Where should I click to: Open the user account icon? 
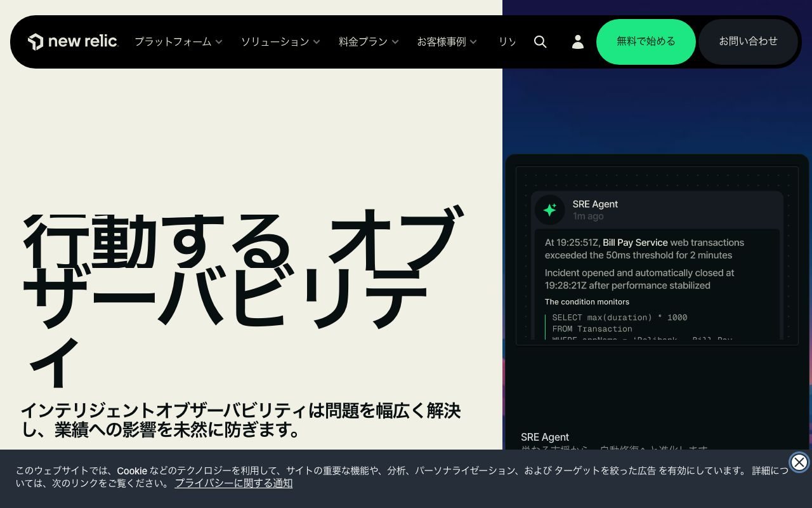578,41
